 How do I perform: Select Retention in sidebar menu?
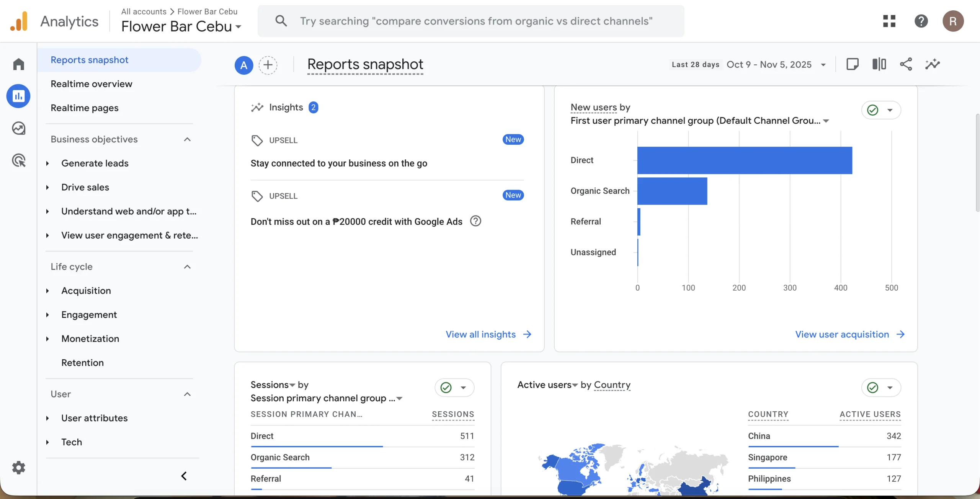(82, 363)
